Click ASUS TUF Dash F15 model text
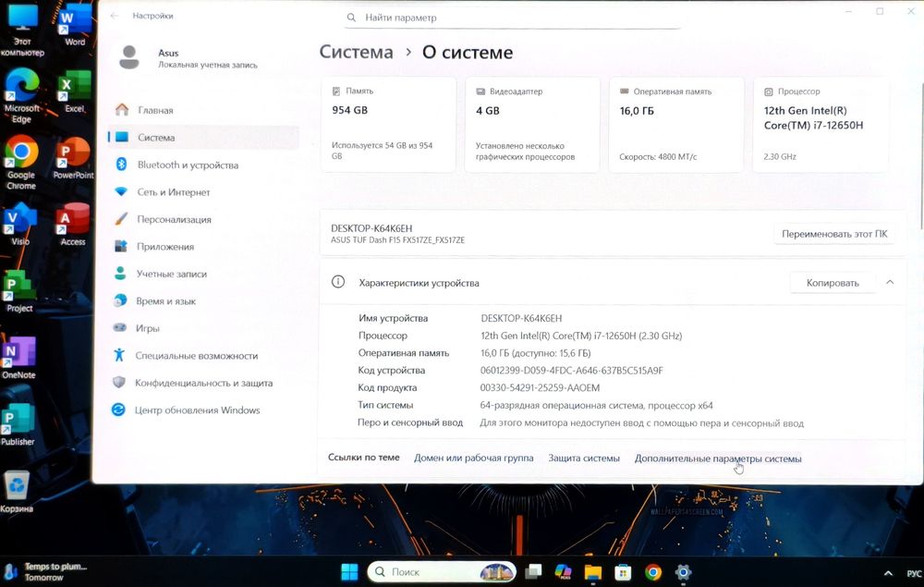This screenshot has width=924, height=587. 397,239
